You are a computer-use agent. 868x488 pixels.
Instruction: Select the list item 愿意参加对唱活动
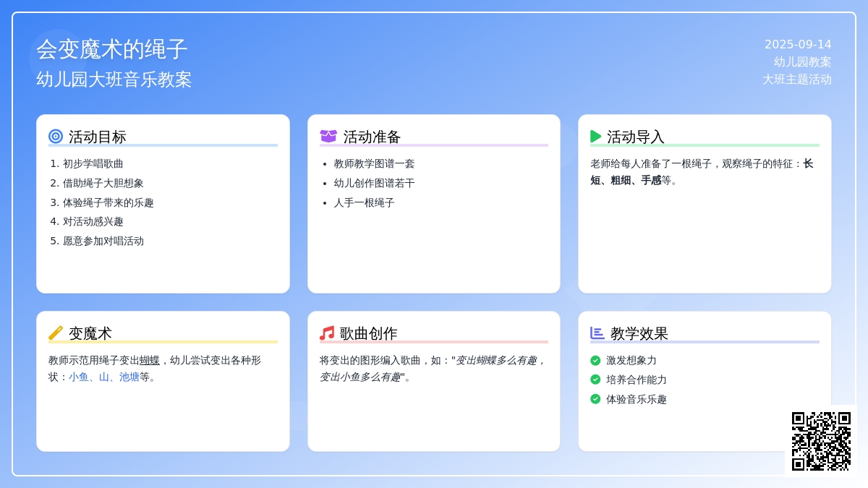pyautogui.click(x=103, y=241)
